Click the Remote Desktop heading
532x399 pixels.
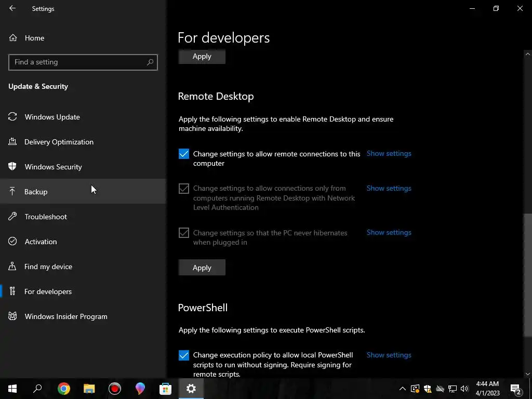tap(216, 96)
